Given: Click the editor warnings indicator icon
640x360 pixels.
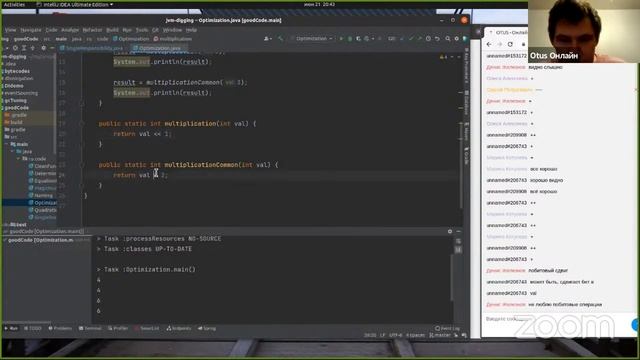Looking at the screenshot, I should [444, 57].
